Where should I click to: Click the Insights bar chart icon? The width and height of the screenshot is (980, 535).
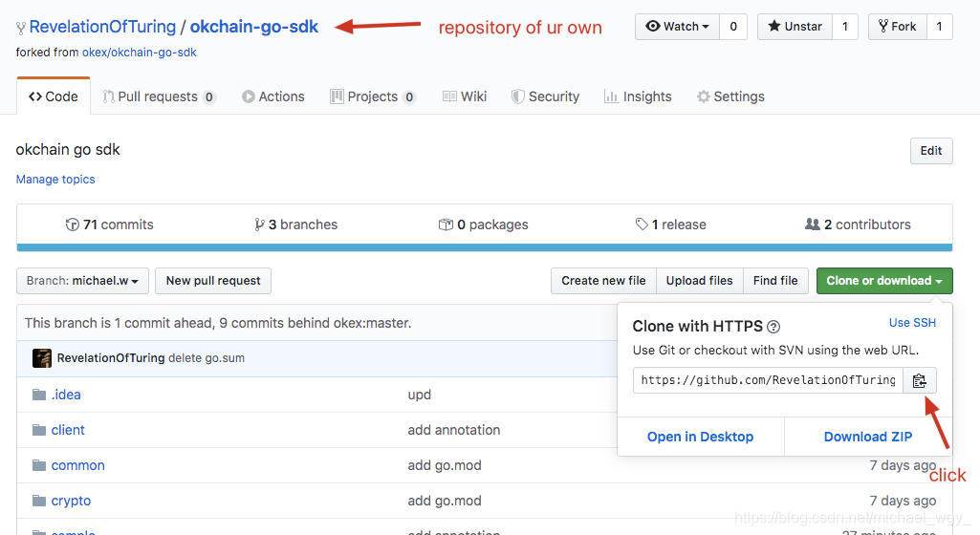pyautogui.click(x=611, y=96)
